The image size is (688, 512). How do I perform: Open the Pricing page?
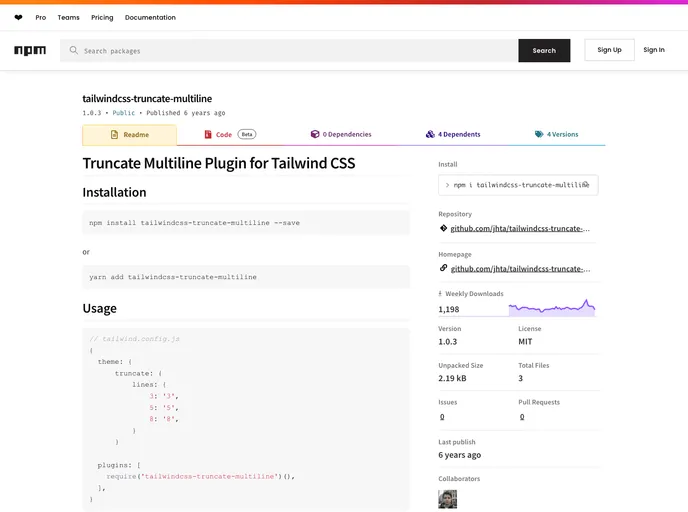[102, 18]
